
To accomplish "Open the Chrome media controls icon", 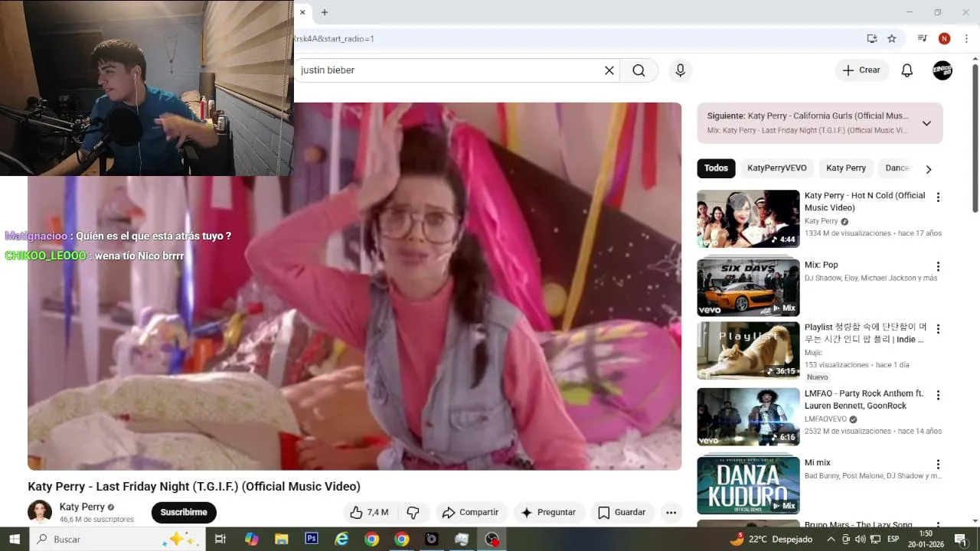I will pyautogui.click(x=923, y=38).
